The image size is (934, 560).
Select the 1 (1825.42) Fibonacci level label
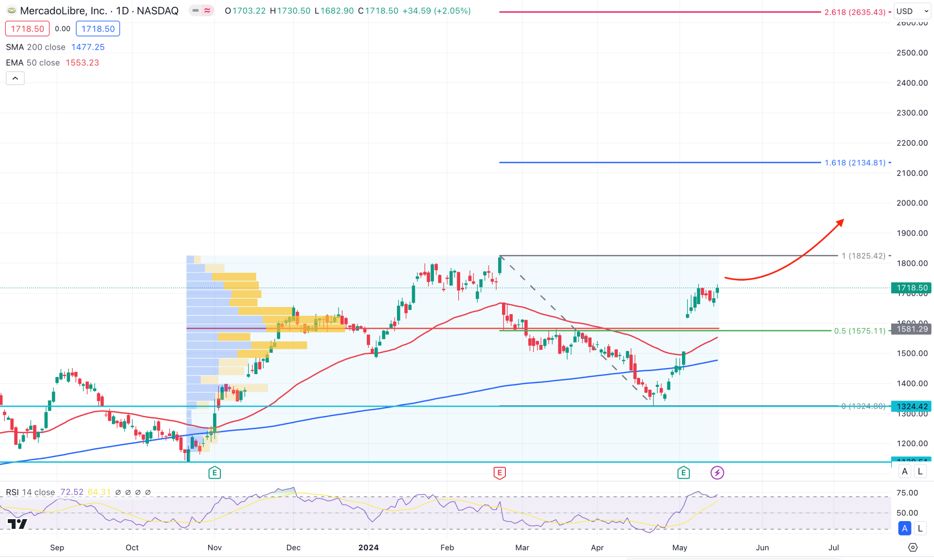(863, 256)
